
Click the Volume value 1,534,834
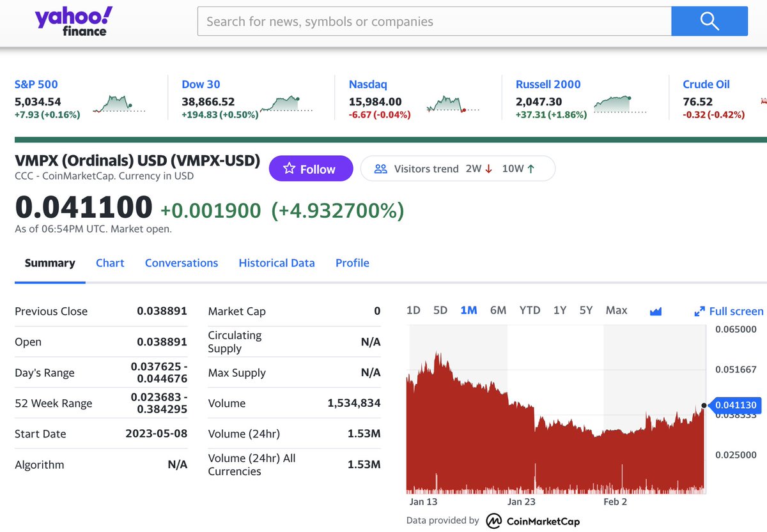(x=354, y=403)
